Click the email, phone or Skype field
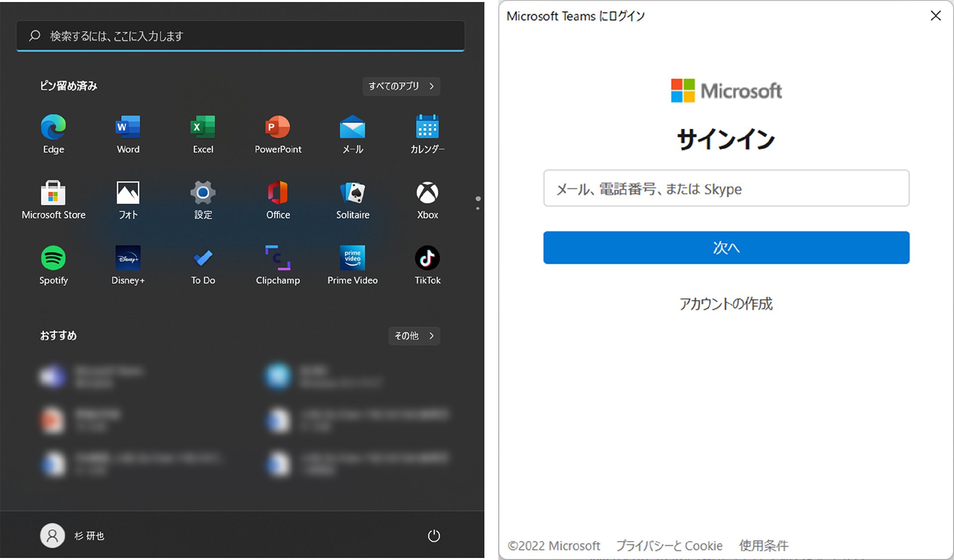954x560 pixels. coord(726,188)
